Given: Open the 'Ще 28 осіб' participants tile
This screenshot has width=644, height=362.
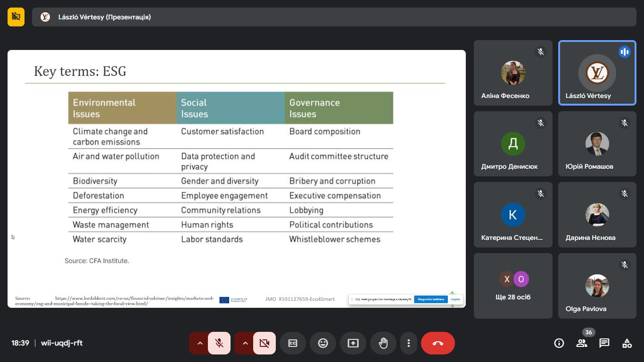Looking at the screenshot, I should (513, 286).
